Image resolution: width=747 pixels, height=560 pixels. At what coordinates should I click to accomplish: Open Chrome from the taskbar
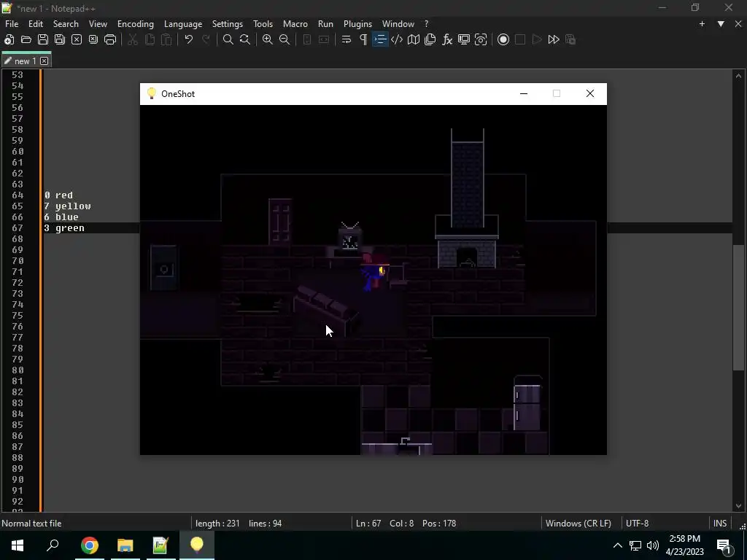90,545
